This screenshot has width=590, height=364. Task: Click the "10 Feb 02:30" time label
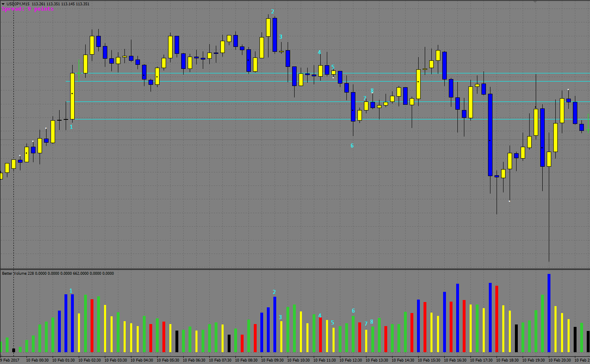(89, 360)
